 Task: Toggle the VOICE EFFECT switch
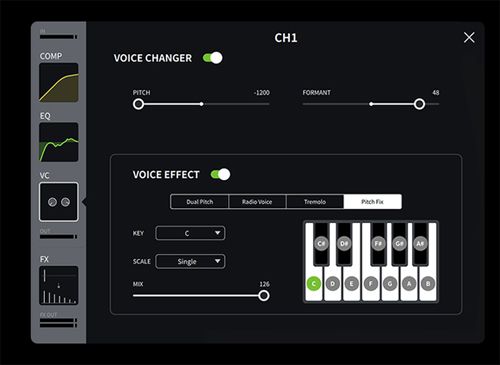(x=220, y=174)
